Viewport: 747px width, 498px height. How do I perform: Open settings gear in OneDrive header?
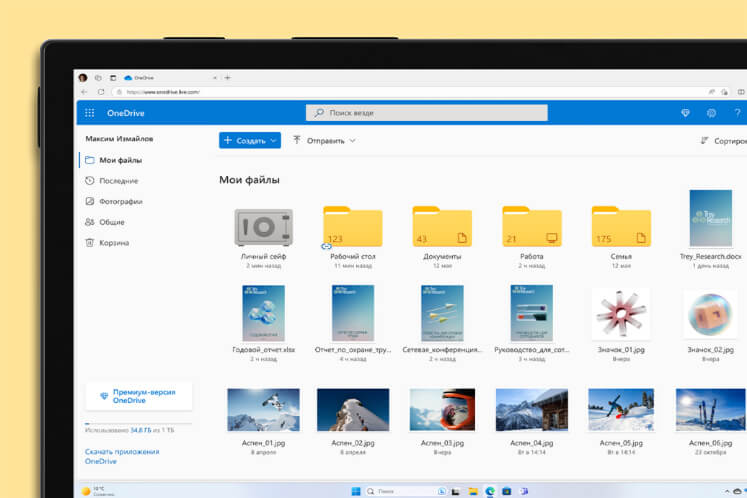click(712, 113)
